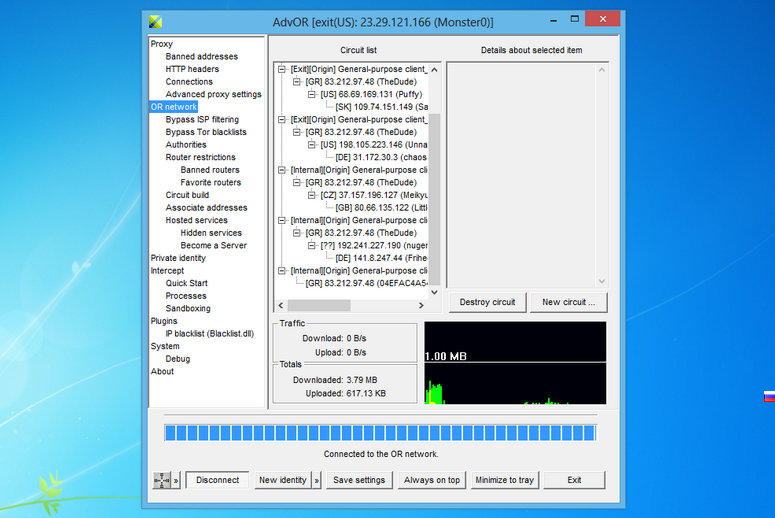Select the Plugins section
This screenshot has width=775, height=518.
164,321
